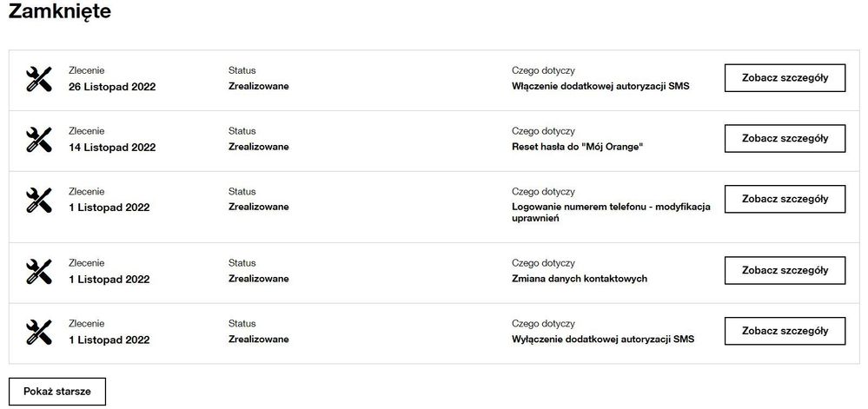Show details of Wyłączenie dodatkowej autoryzacji SMS
Screen dimensions: 868x409
785,331
